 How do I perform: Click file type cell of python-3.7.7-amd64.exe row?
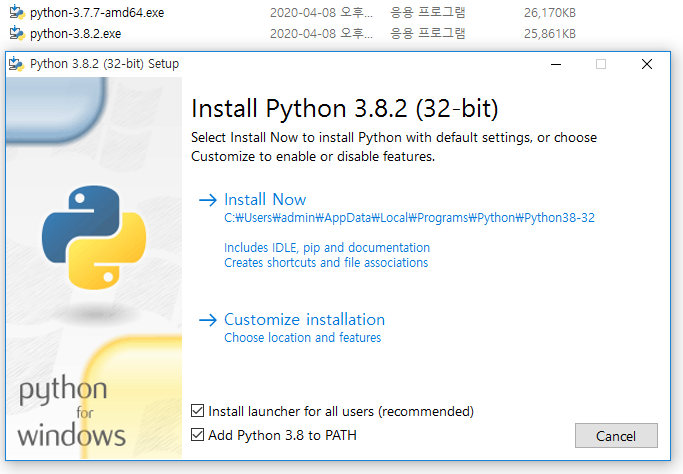(428, 12)
